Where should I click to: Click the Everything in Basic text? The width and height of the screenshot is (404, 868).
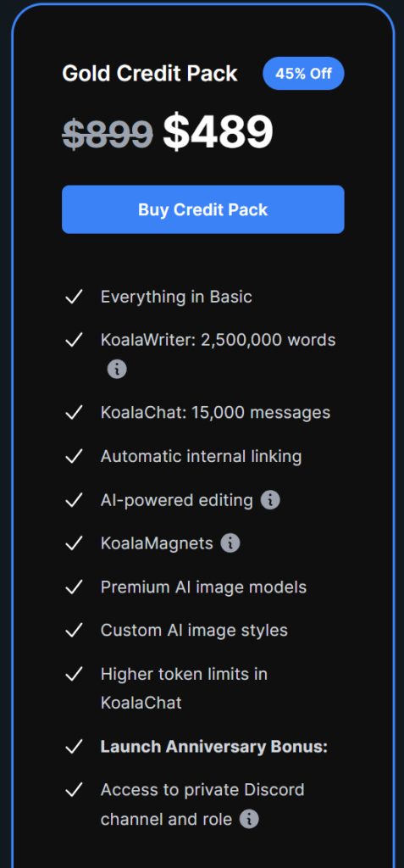coord(176,298)
